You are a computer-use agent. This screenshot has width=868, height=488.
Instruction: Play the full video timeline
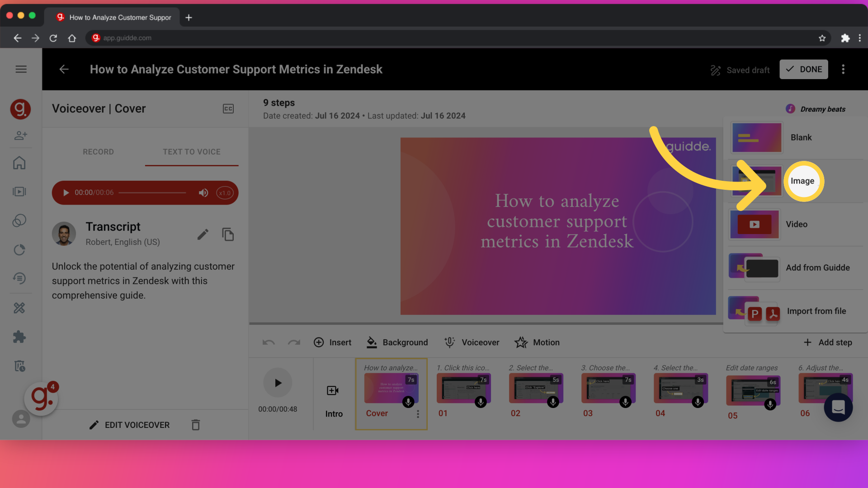click(x=278, y=383)
